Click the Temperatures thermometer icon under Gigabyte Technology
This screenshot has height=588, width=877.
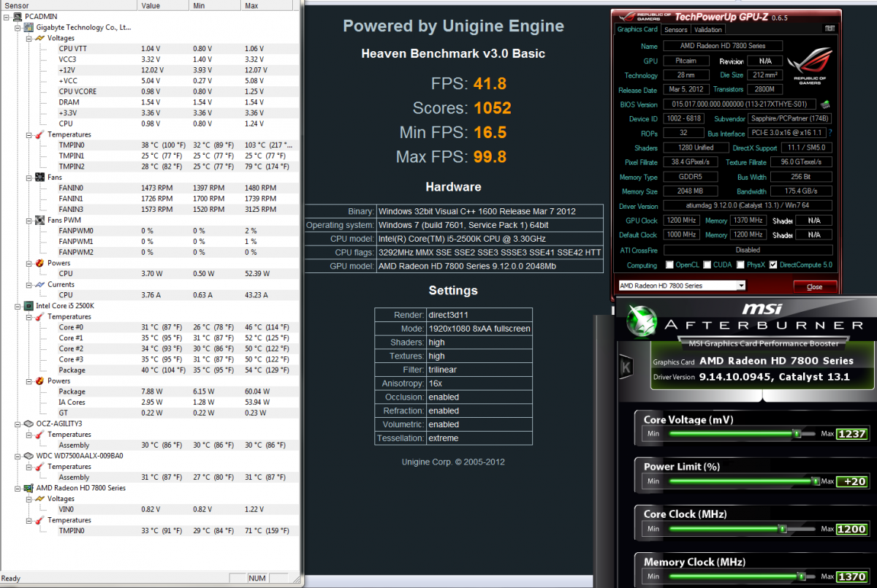[39, 134]
